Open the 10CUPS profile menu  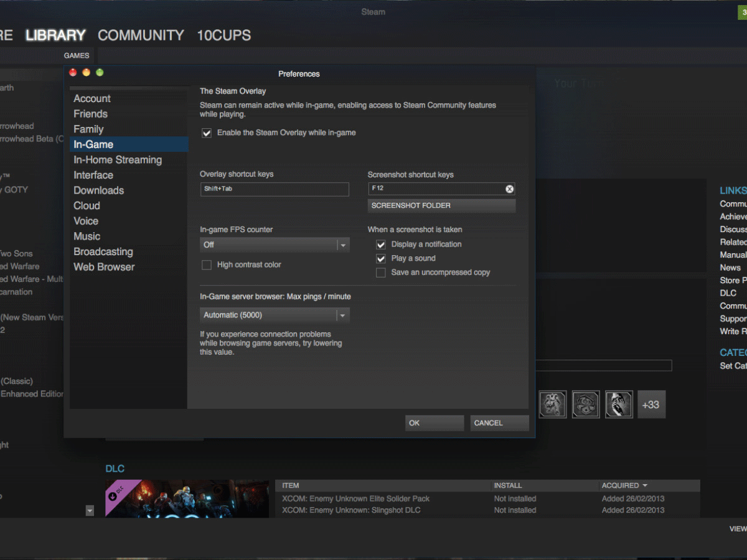click(224, 35)
